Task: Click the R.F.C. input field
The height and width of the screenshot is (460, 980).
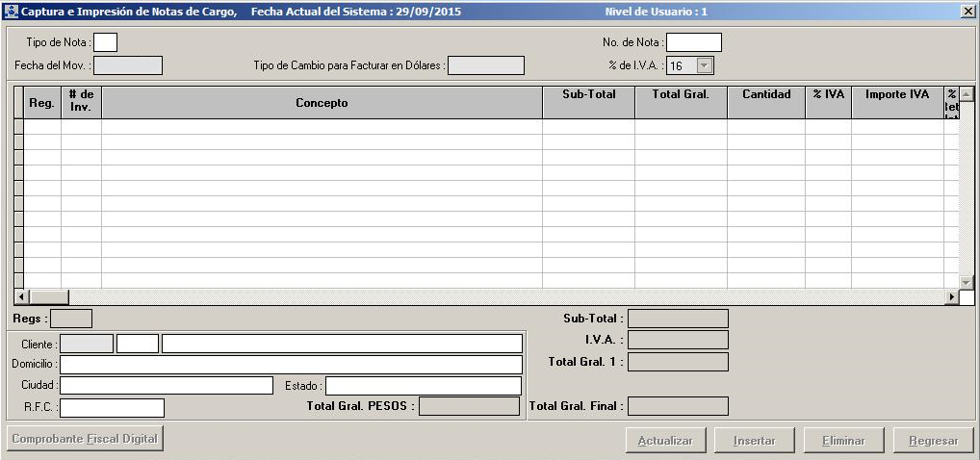Action: 112,407
